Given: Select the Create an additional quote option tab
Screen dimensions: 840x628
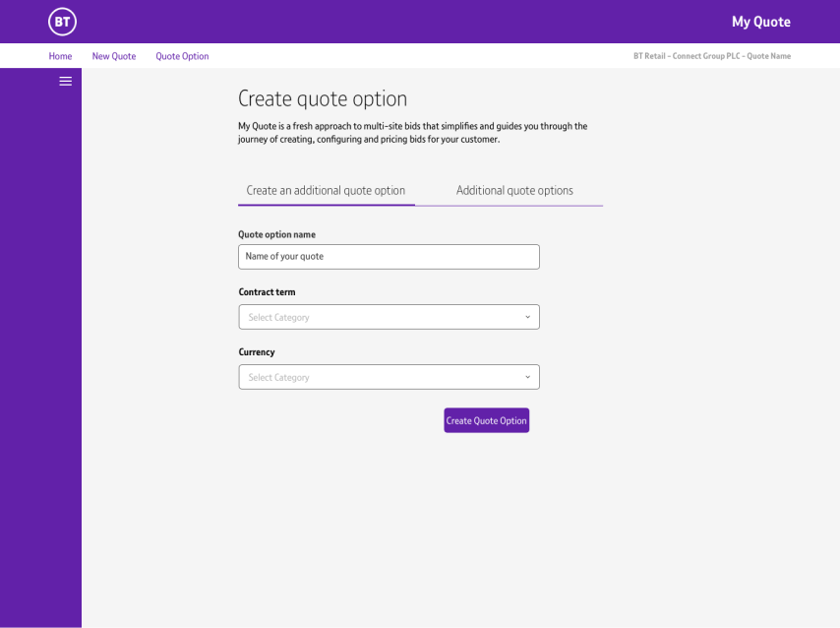Looking at the screenshot, I should point(326,191).
